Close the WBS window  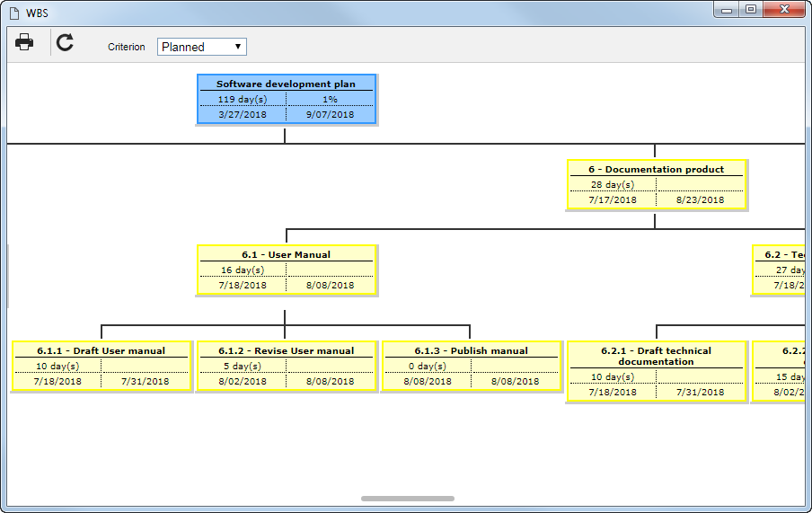(783, 10)
